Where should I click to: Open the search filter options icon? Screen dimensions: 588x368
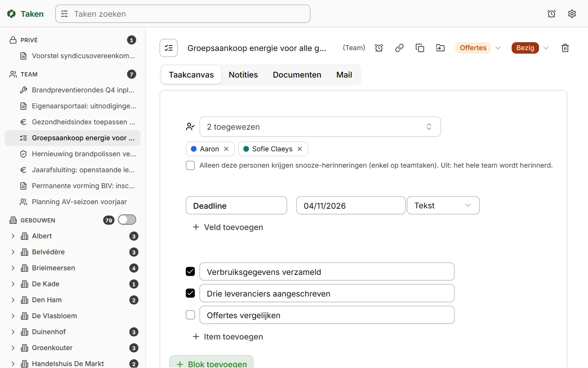tap(65, 14)
